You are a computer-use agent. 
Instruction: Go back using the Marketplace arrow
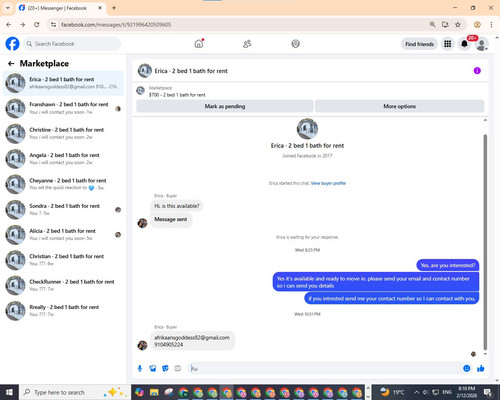[x=11, y=63]
